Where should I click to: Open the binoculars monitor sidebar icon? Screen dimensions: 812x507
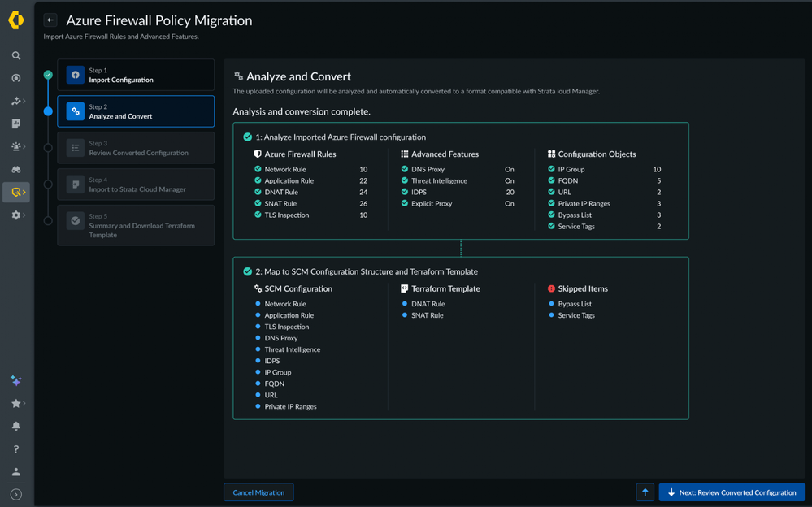click(16, 169)
